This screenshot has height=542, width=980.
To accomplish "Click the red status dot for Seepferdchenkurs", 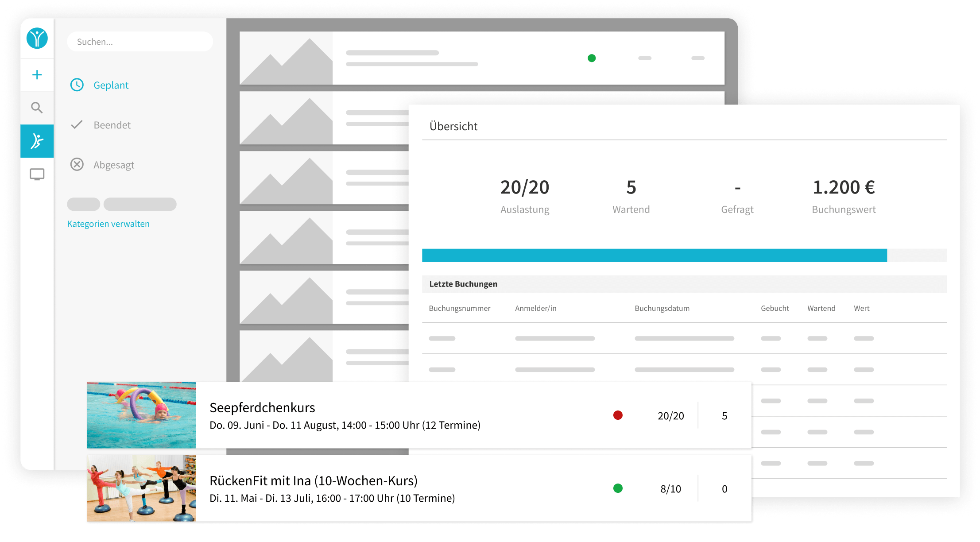I will pos(618,415).
